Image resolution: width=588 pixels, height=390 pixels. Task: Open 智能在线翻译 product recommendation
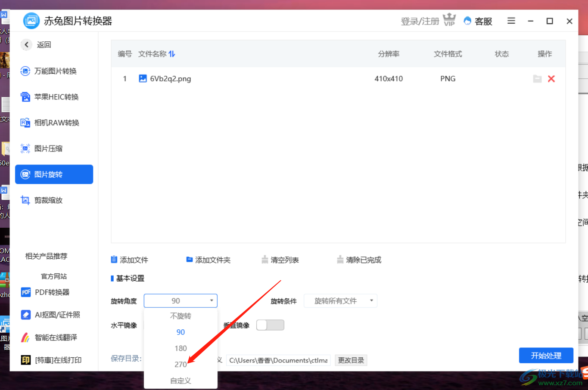pos(49,337)
